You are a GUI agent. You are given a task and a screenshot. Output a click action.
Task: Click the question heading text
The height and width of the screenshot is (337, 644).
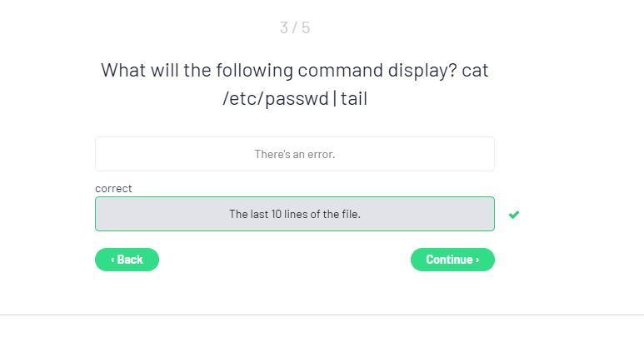(295, 84)
